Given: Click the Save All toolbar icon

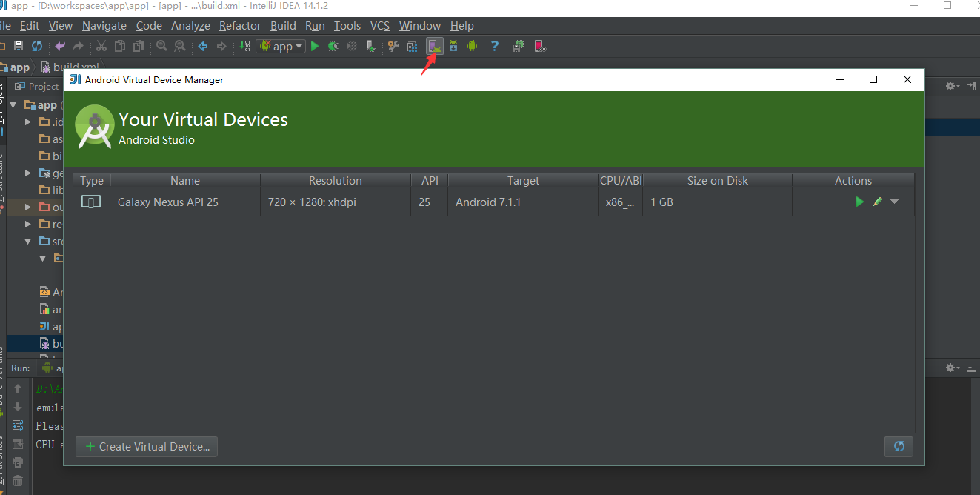Looking at the screenshot, I should tap(19, 46).
